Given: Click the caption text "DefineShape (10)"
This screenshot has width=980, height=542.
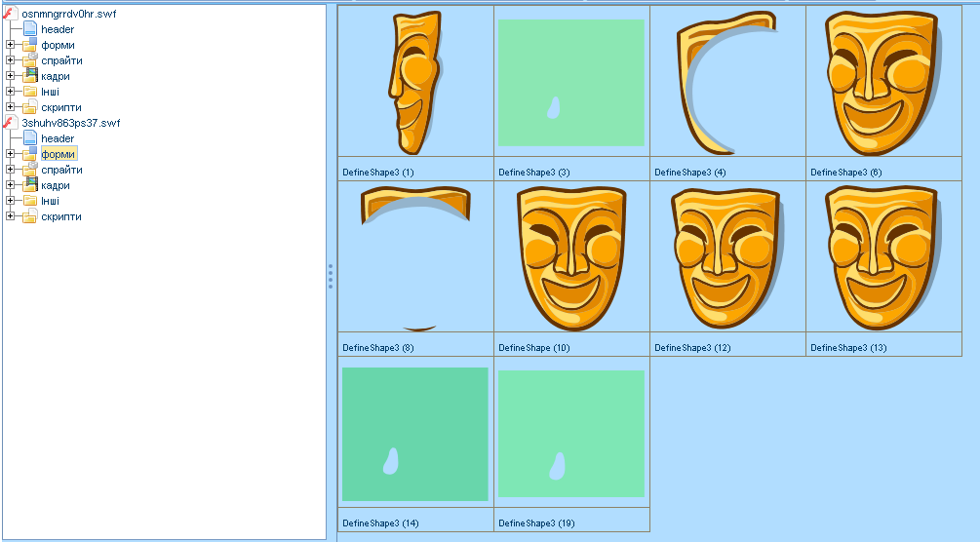Looking at the screenshot, I should [534, 348].
